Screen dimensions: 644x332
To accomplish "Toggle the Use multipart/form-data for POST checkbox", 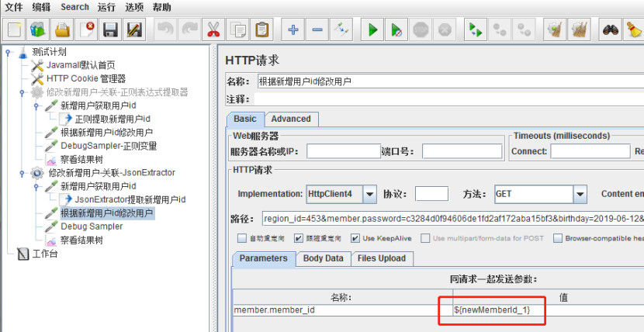I will [424, 238].
